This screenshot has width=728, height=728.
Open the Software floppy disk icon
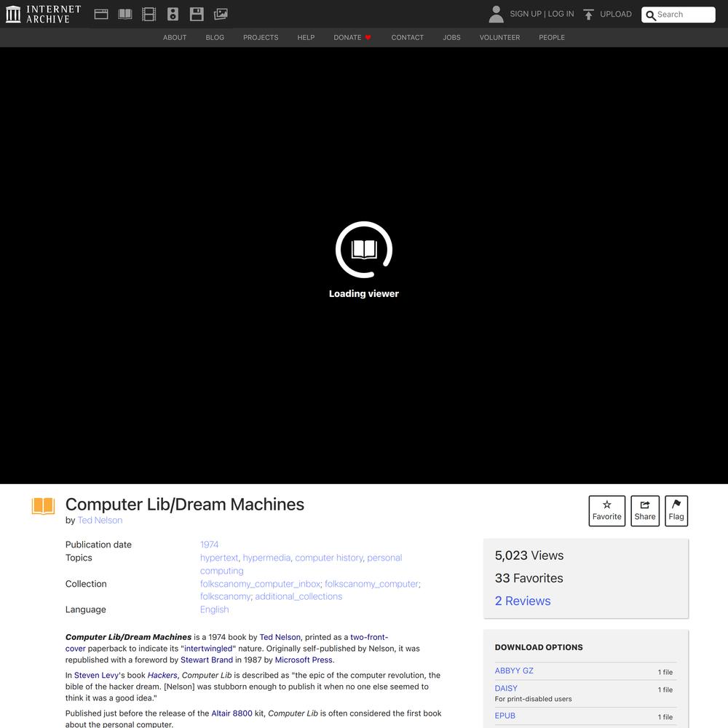point(197,15)
